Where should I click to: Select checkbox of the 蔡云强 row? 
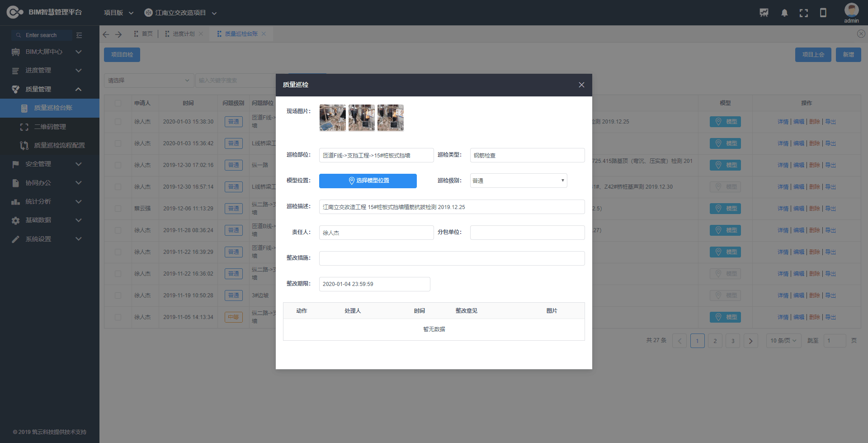click(x=118, y=209)
